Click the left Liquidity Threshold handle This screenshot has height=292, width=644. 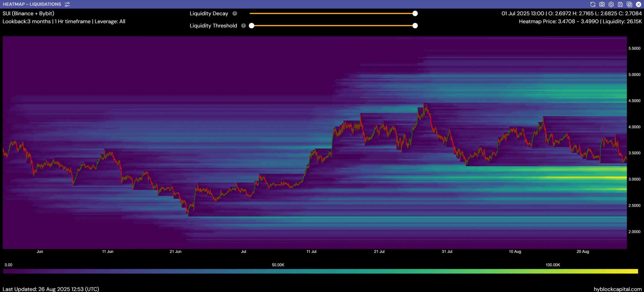252,25
